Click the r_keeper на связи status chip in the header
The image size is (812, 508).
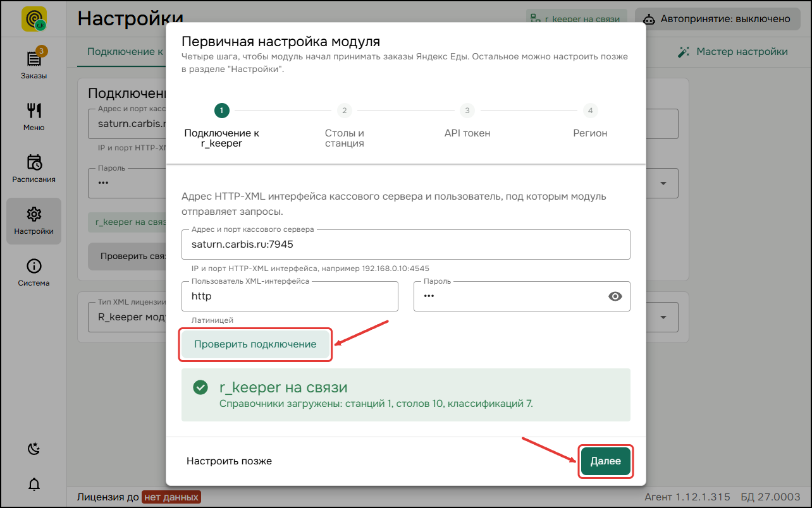tap(576, 19)
